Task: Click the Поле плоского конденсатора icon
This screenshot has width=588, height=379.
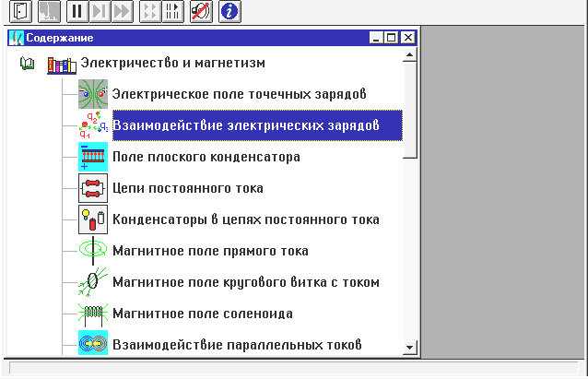Action: click(92, 157)
